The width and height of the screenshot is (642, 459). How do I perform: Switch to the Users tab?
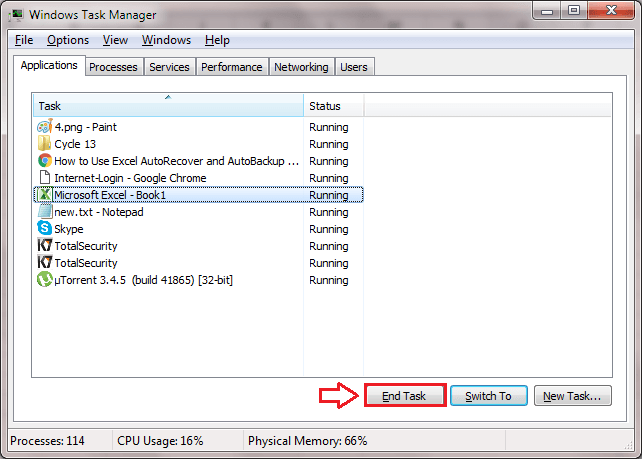(354, 67)
